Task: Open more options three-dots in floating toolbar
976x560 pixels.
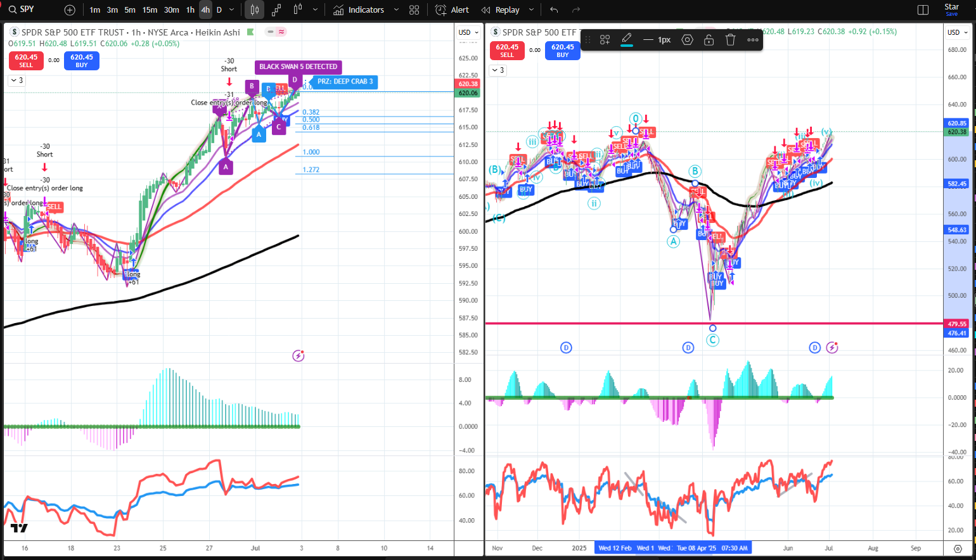Action: point(753,40)
